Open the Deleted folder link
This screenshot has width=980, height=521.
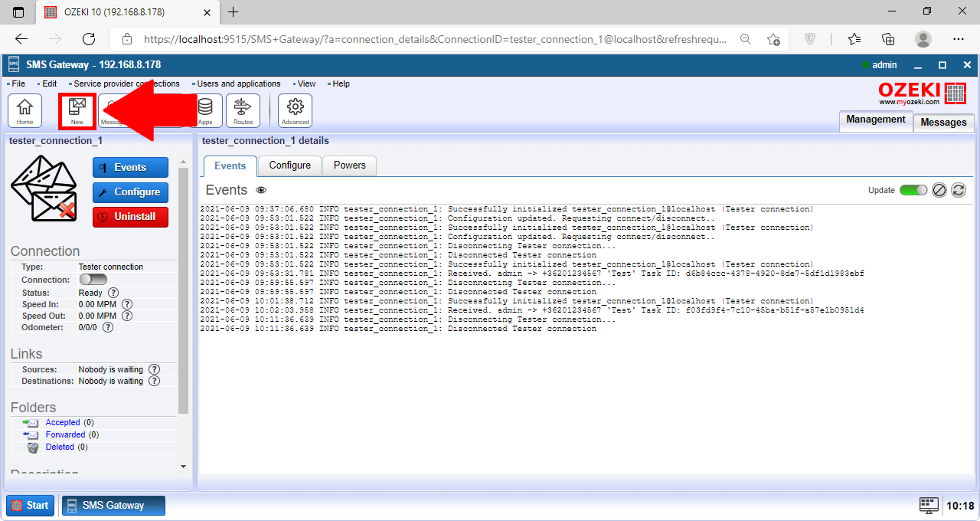60,447
